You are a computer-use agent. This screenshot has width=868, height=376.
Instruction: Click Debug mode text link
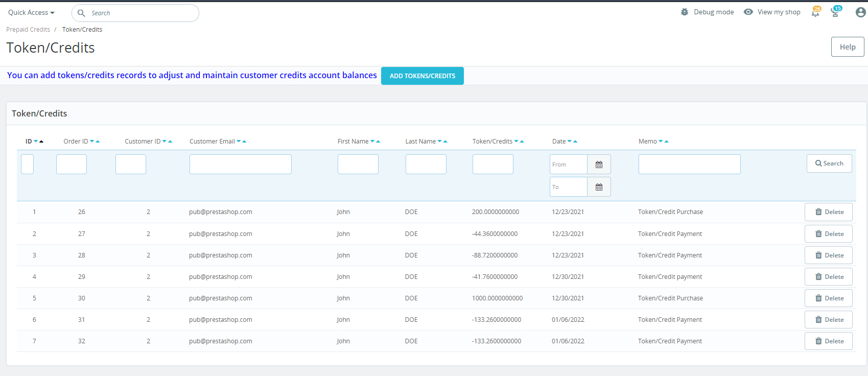point(714,12)
